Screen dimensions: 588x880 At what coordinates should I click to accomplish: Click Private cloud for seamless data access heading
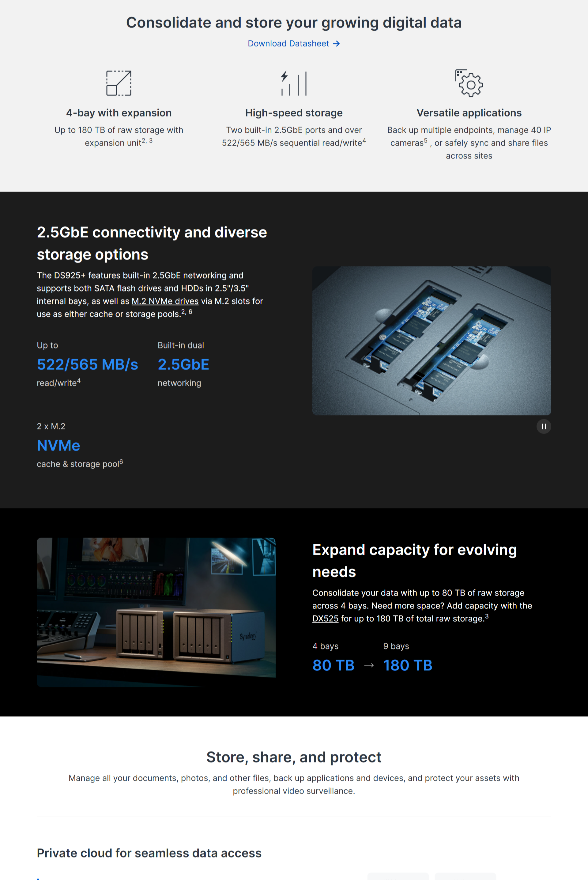pos(149,853)
